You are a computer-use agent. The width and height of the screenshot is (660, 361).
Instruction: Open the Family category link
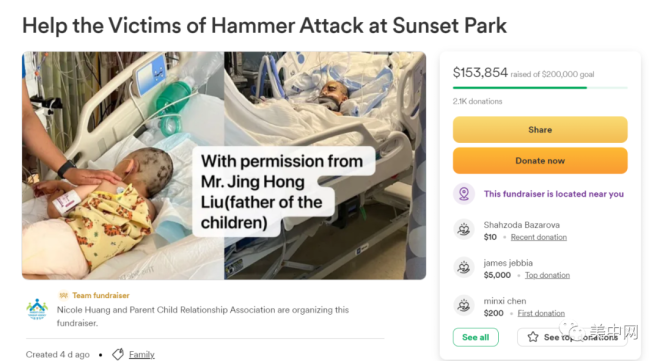click(142, 355)
